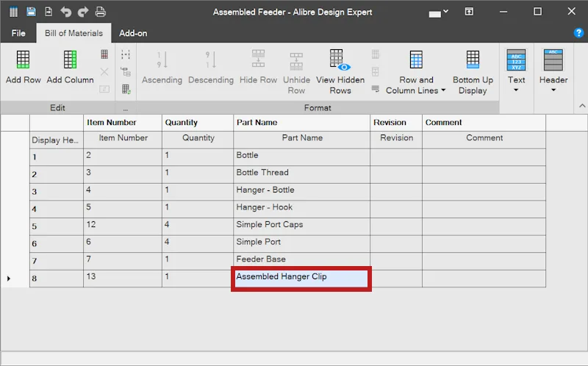588x366 pixels.
Task: Expand the Edit group overflow dots
Action: 125,108
